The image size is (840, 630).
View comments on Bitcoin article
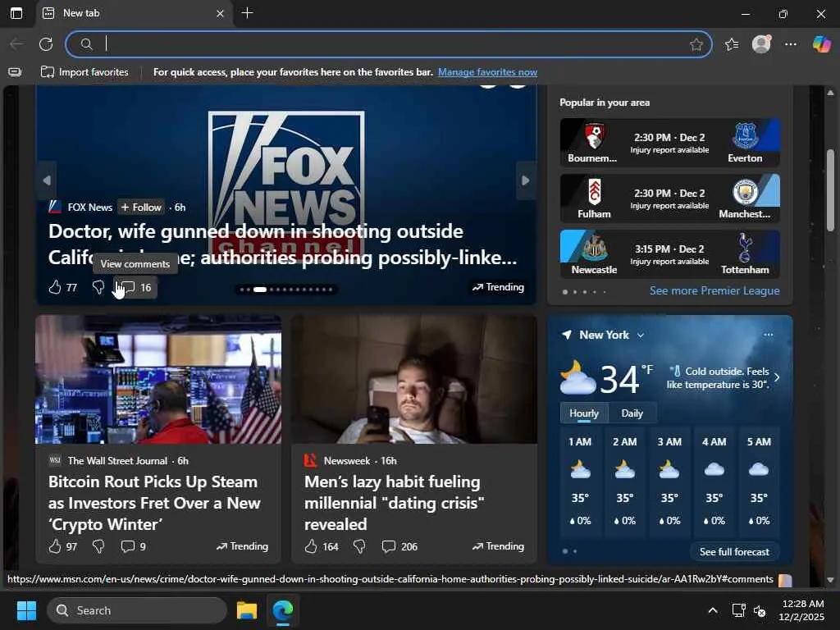pos(133,546)
